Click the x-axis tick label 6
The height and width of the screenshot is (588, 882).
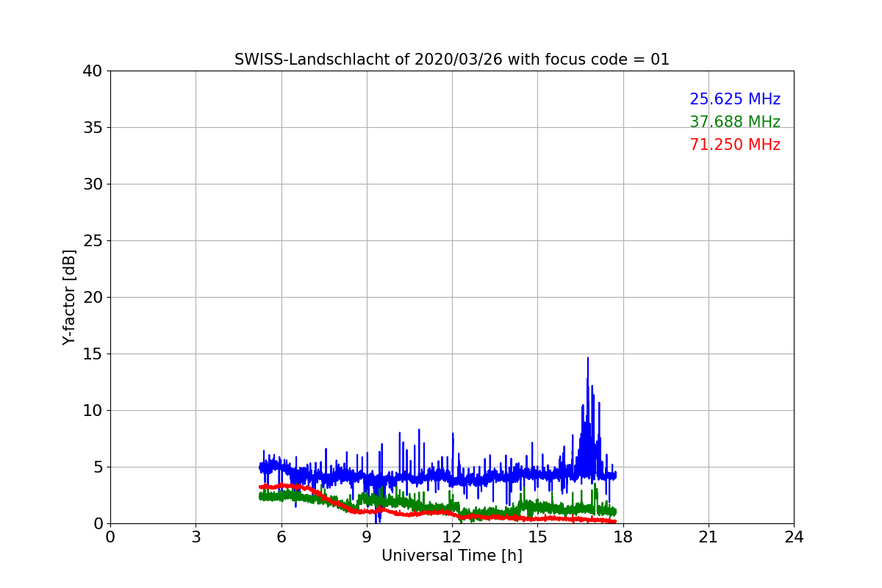pos(282,537)
